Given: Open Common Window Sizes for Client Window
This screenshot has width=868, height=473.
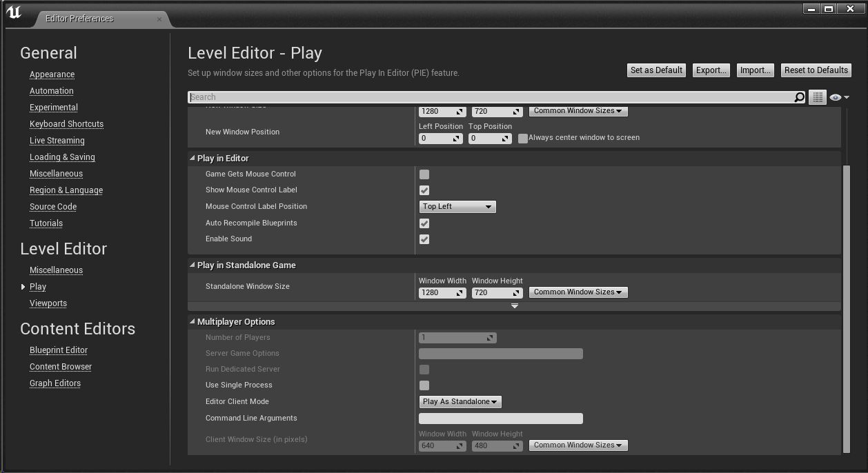Looking at the screenshot, I should click(578, 445).
